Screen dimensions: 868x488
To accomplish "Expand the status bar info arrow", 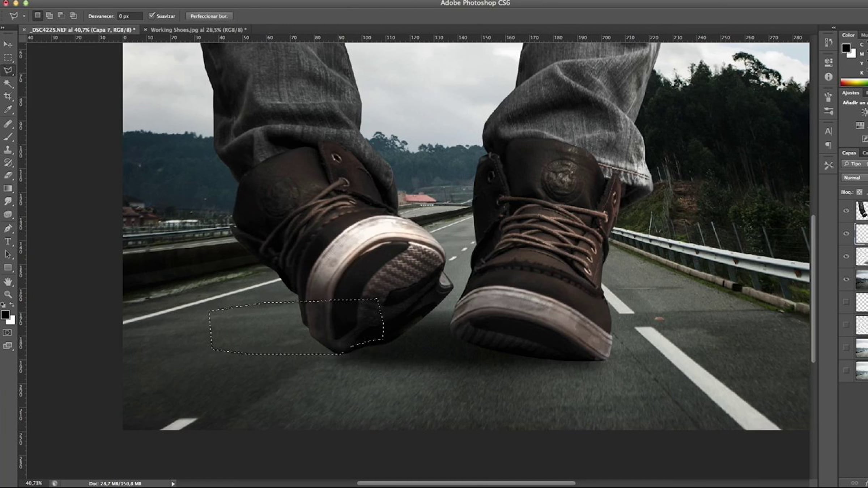I will click(x=173, y=484).
